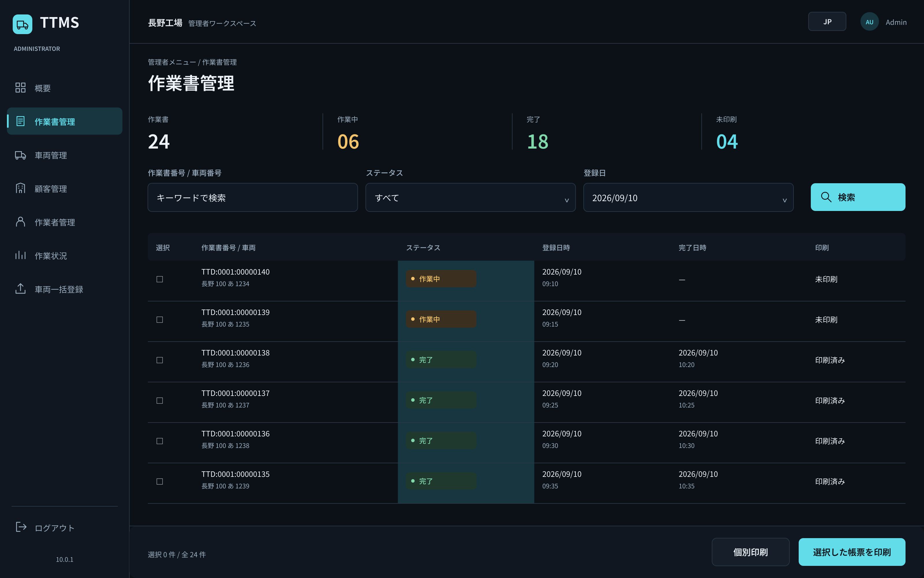The height and width of the screenshot is (578, 924).
Task: Tick the checkbox for TTD:0001:00000139
Action: (x=160, y=320)
